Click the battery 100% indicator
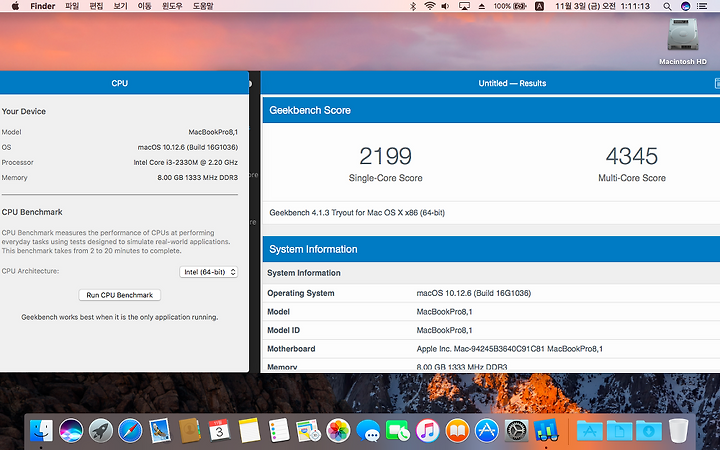Image resolution: width=720 pixels, height=450 pixels. [510, 6]
